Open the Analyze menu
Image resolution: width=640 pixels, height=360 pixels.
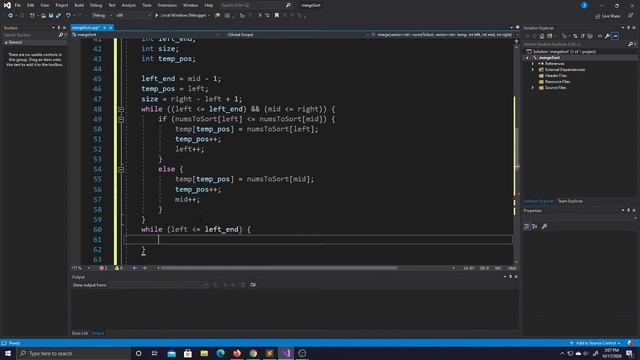point(129,5)
